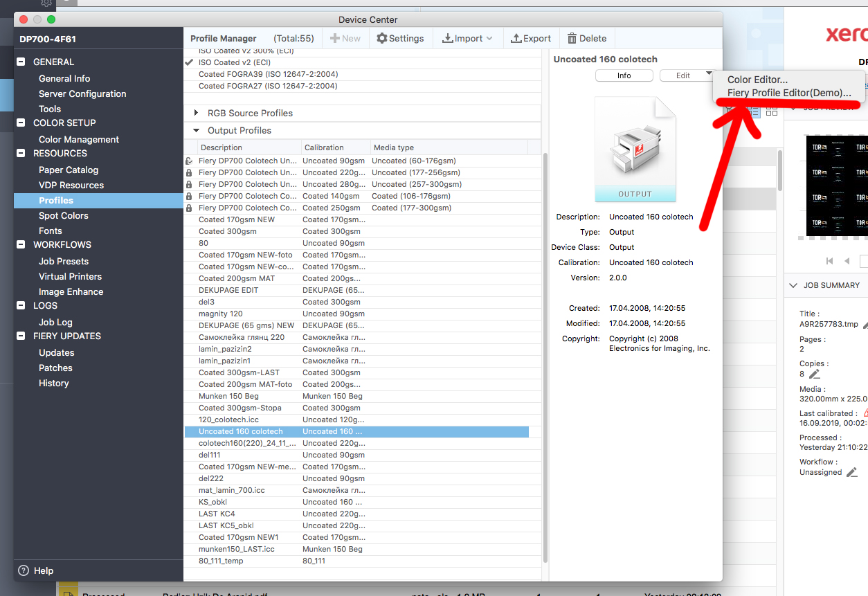Collapse the FIERY UPDATES section
The height and width of the screenshot is (596, 868).
coord(21,336)
